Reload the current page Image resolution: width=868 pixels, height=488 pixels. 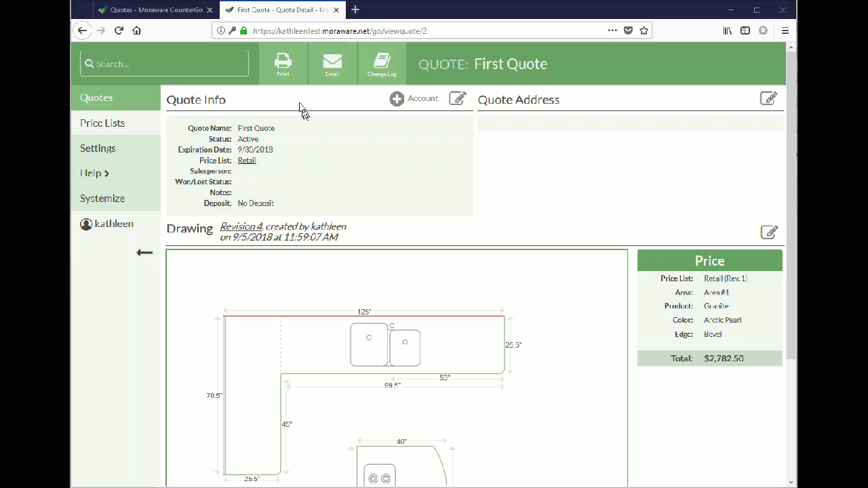pyautogui.click(x=119, y=30)
